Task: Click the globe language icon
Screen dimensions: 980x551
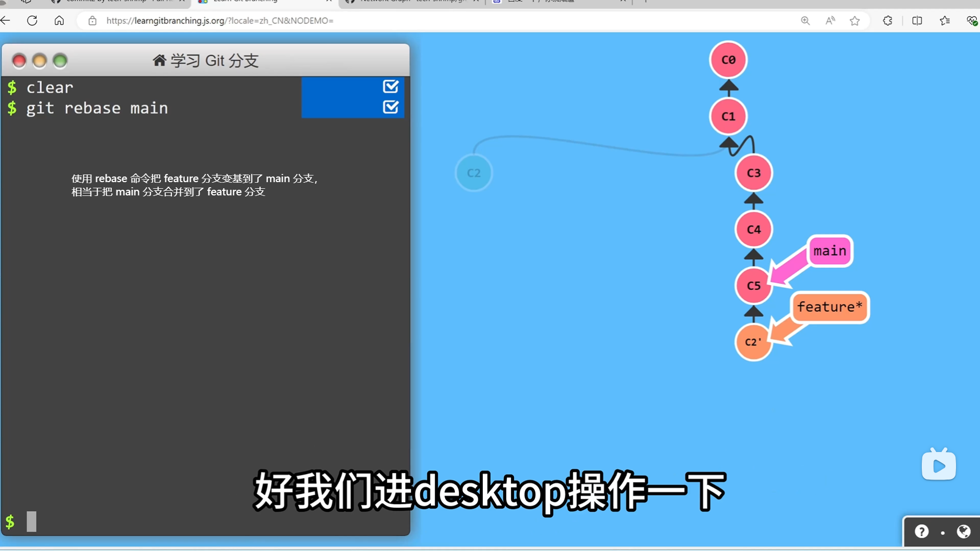Action: tap(963, 532)
